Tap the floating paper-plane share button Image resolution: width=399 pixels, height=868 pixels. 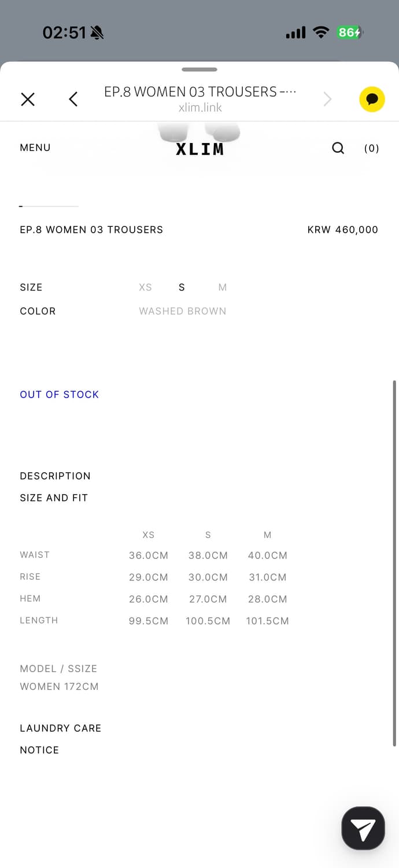(363, 828)
